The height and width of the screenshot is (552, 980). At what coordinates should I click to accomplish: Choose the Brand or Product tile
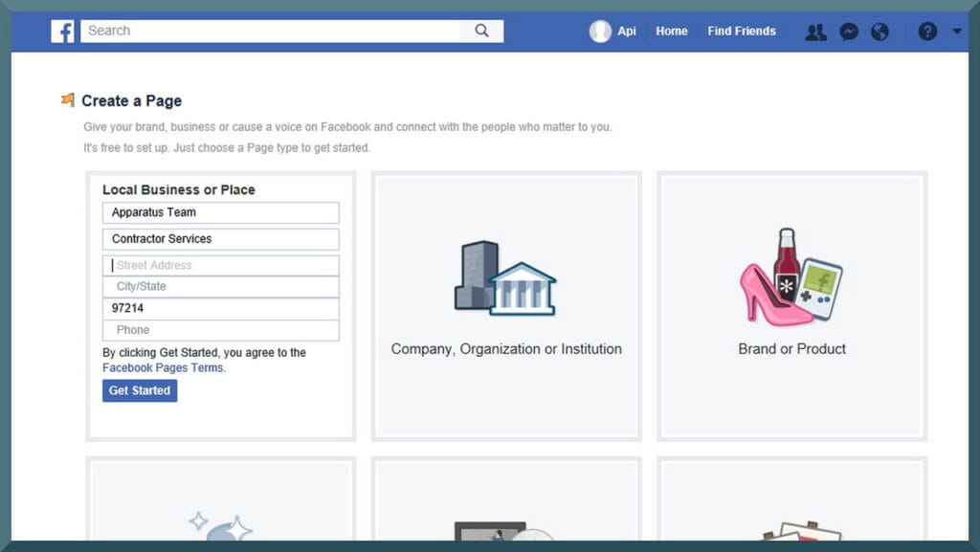click(x=791, y=306)
